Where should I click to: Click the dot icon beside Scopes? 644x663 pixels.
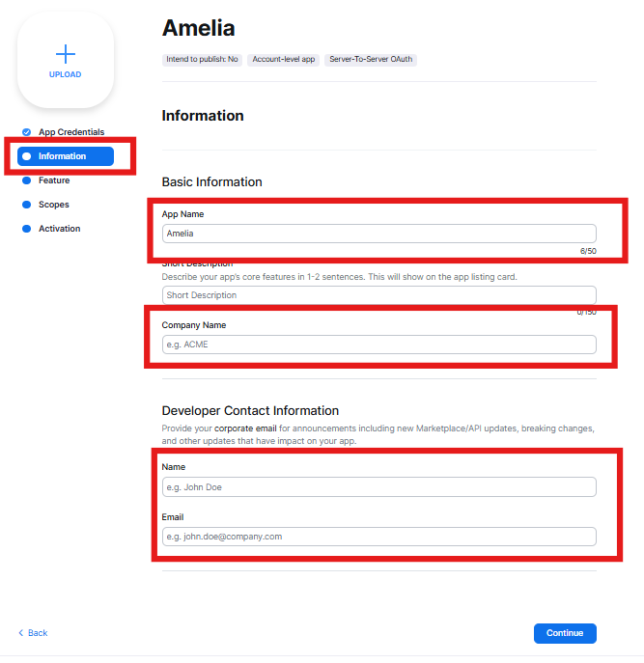27,205
